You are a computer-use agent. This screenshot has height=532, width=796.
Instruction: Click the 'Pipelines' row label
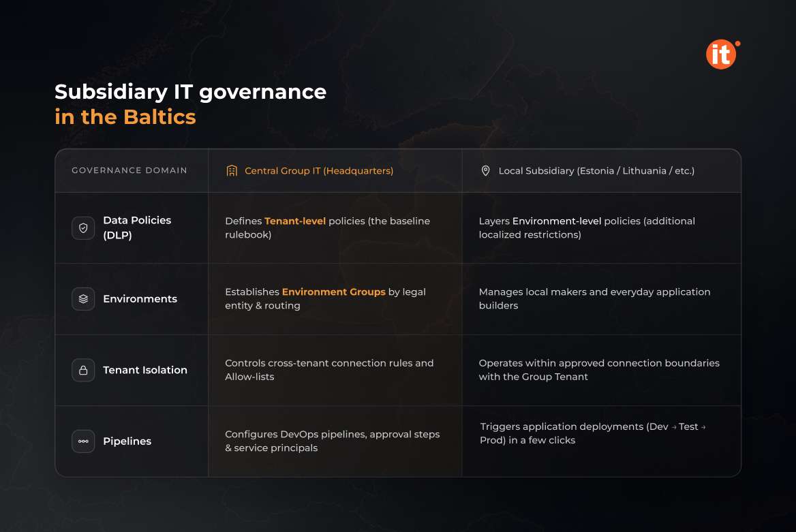[x=127, y=441]
